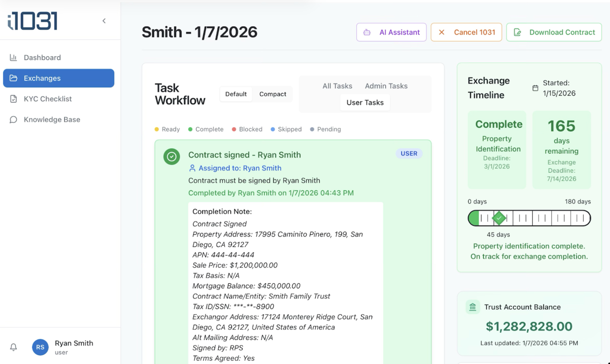
Task: Switch workflow view to Compact
Action: pyautogui.click(x=272, y=94)
